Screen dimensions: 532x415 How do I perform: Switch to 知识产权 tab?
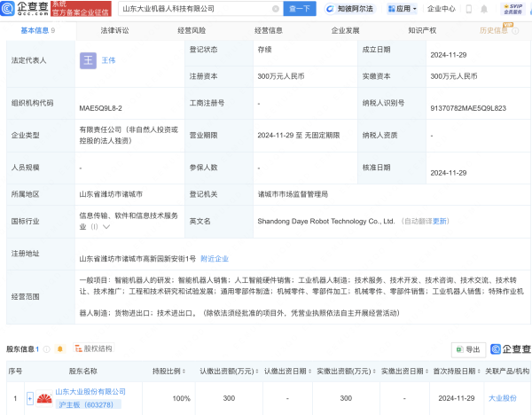(x=422, y=30)
